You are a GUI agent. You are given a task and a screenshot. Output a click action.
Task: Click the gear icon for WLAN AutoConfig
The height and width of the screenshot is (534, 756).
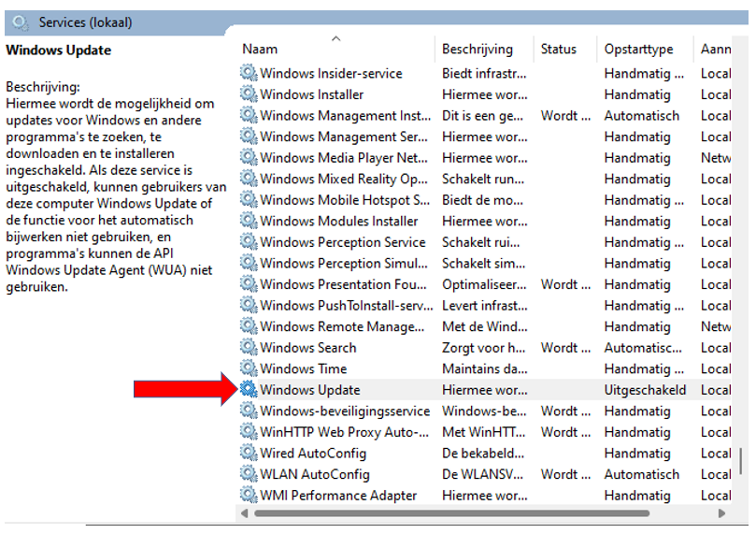click(249, 474)
